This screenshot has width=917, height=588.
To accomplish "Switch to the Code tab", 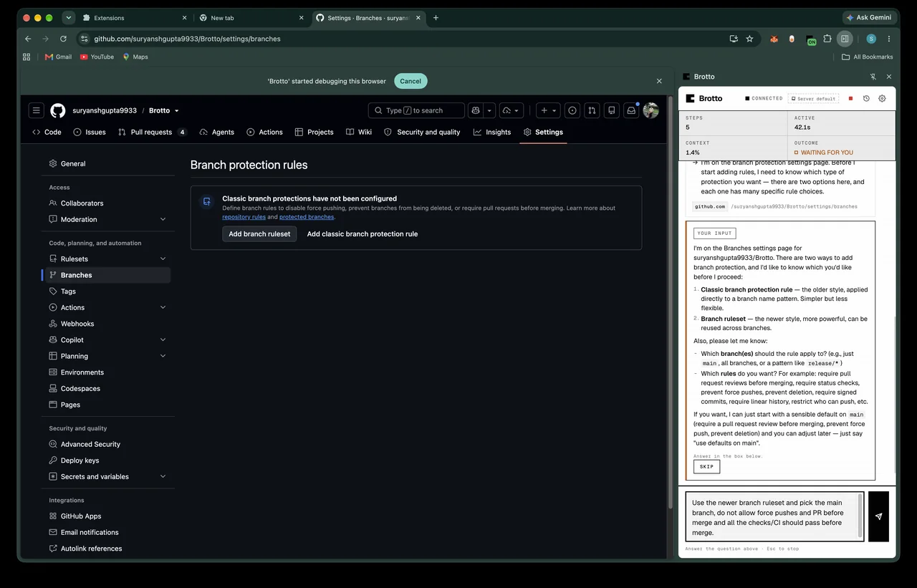I will coord(47,132).
